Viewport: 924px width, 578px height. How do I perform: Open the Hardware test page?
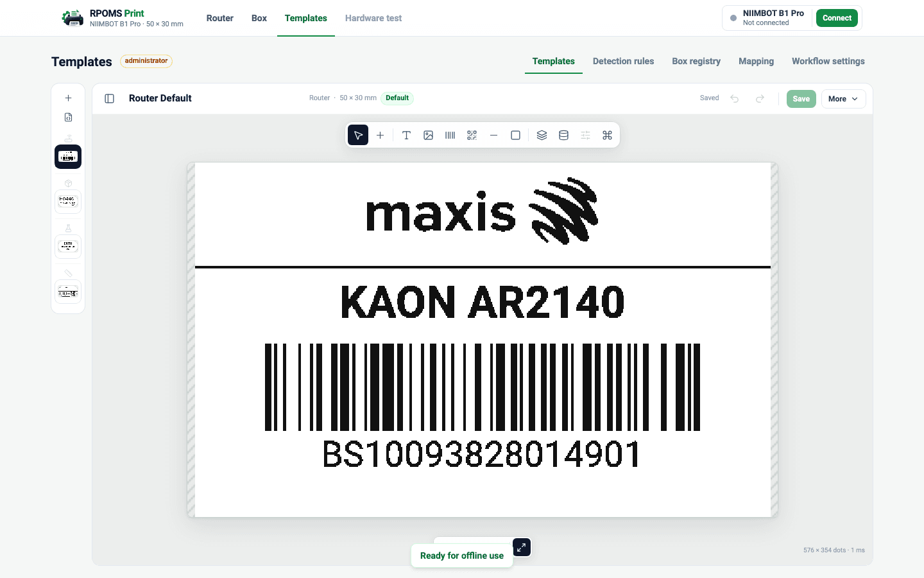(x=373, y=18)
